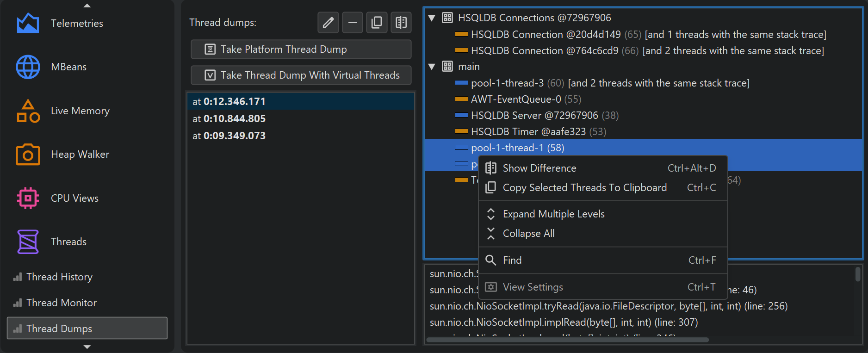Open the Telemetries section icon
The image size is (868, 353).
28,23
